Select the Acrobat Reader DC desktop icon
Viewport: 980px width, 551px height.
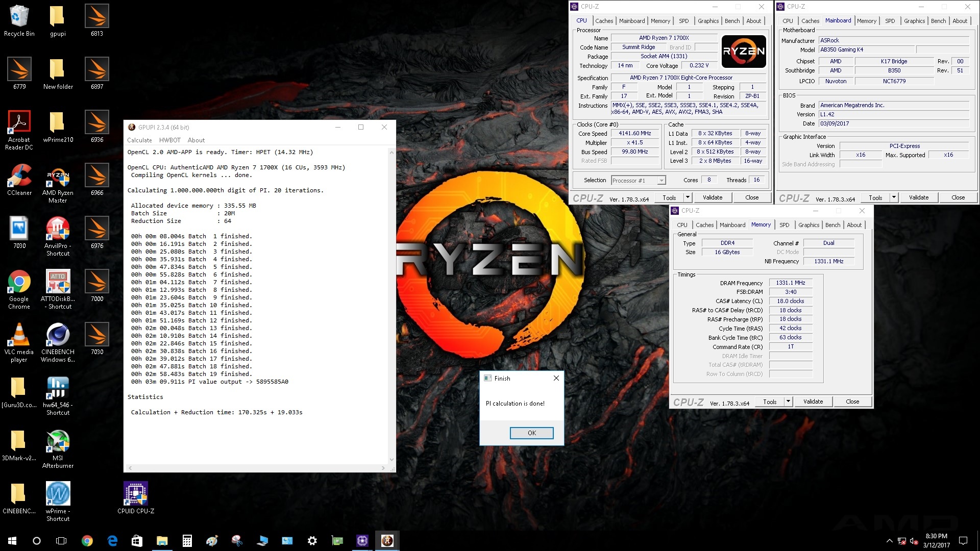tap(19, 130)
